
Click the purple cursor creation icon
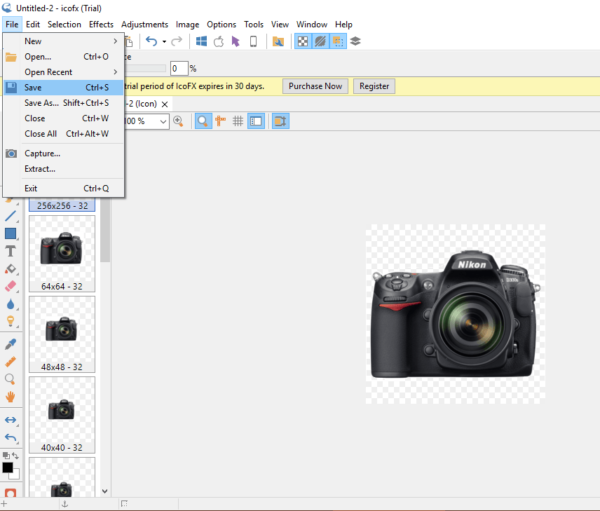click(x=236, y=41)
